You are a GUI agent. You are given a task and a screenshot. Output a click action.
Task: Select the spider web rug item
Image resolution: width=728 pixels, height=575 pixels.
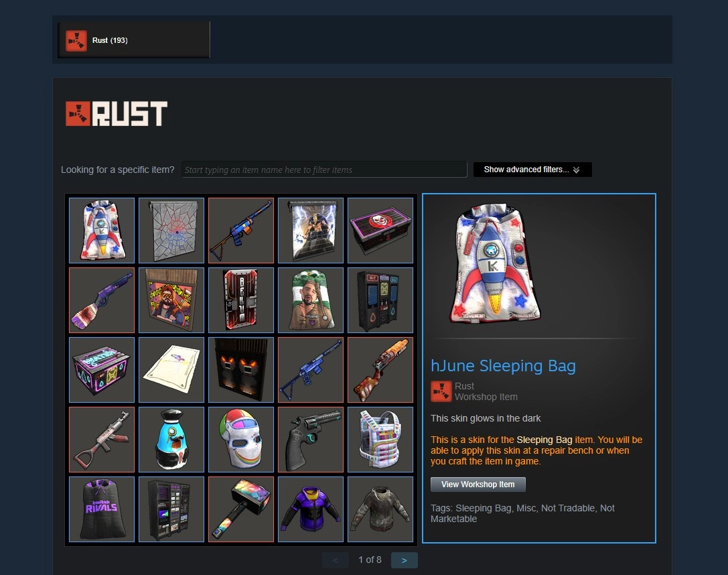click(x=171, y=231)
